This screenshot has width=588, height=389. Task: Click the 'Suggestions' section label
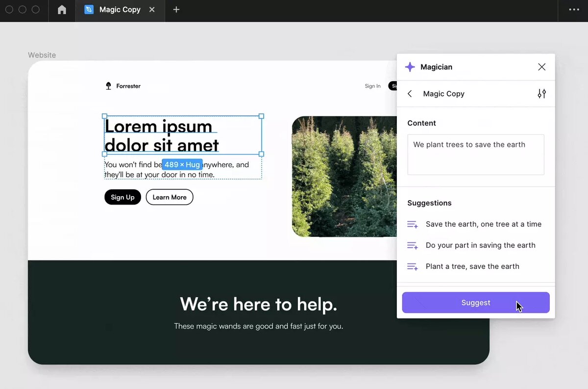429,203
